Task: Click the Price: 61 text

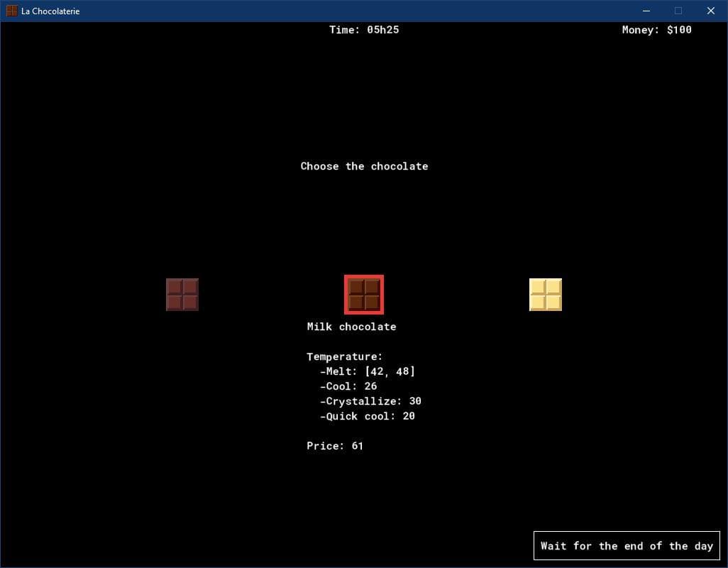Action: (x=335, y=446)
